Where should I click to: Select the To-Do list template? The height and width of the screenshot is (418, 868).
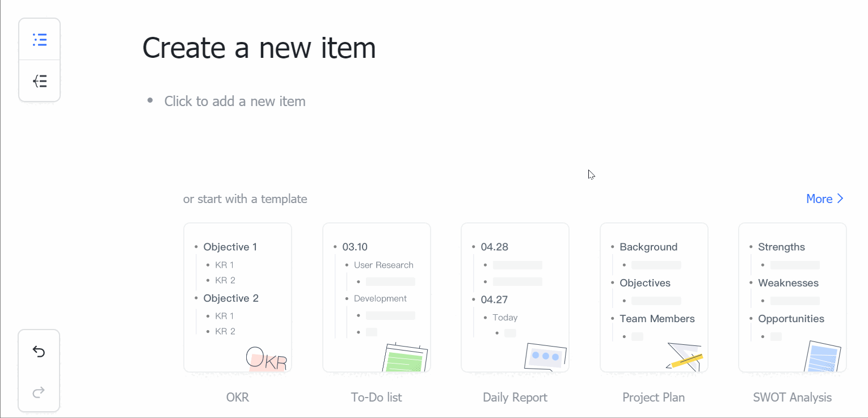tap(376, 298)
